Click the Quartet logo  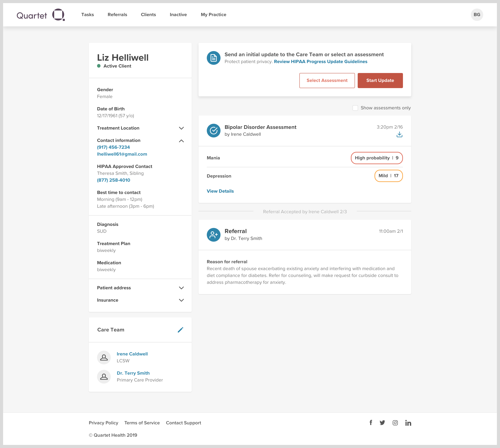coord(41,15)
